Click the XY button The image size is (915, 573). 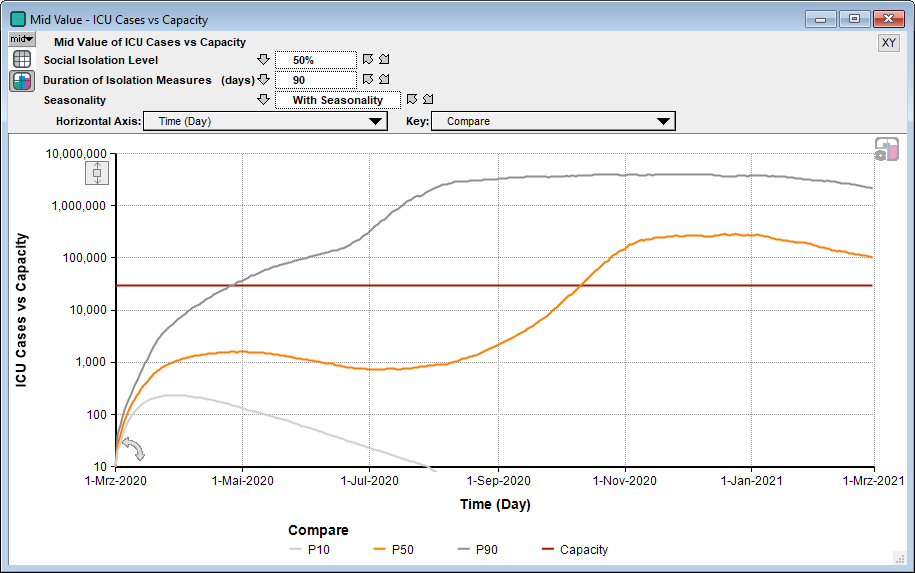click(888, 43)
